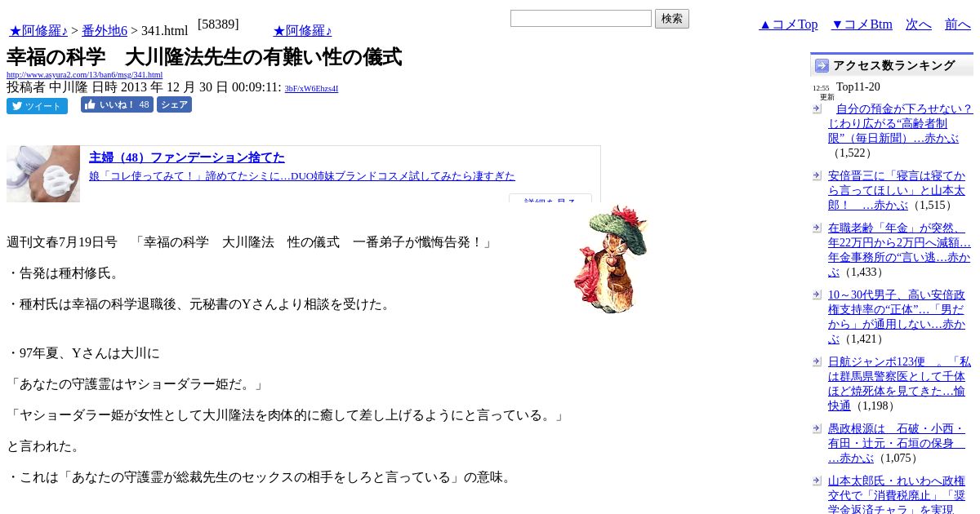Click bullet icon beside 安倍晋三に「寝言は寝てから

pyautogui.click(x=817, y=175)
